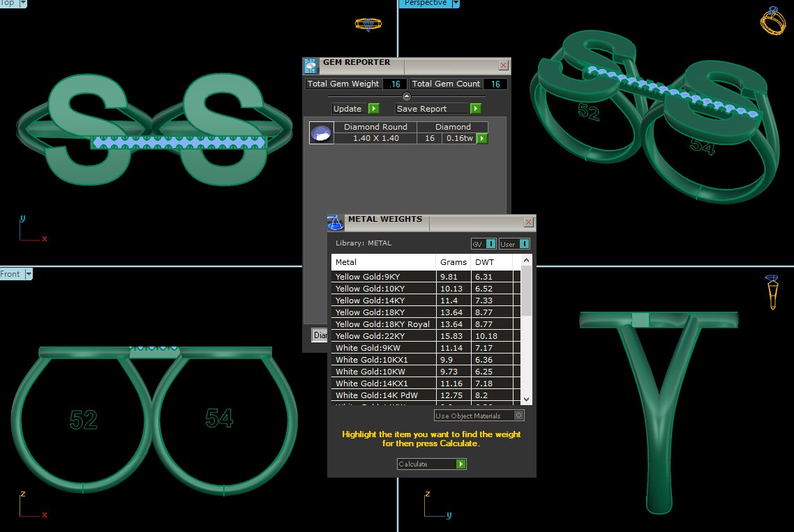Image resolution: width=794 pixels, height=532 pixels.
Task: Click the Grams column header
Action: pyautogui.click(x=454, y=262)
